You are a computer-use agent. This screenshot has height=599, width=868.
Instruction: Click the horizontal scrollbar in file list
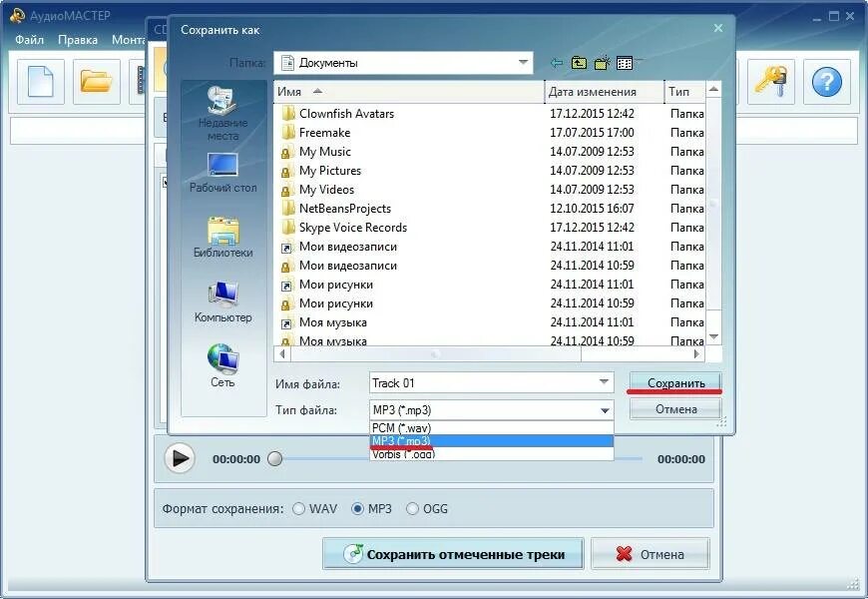tap(435, 353)
